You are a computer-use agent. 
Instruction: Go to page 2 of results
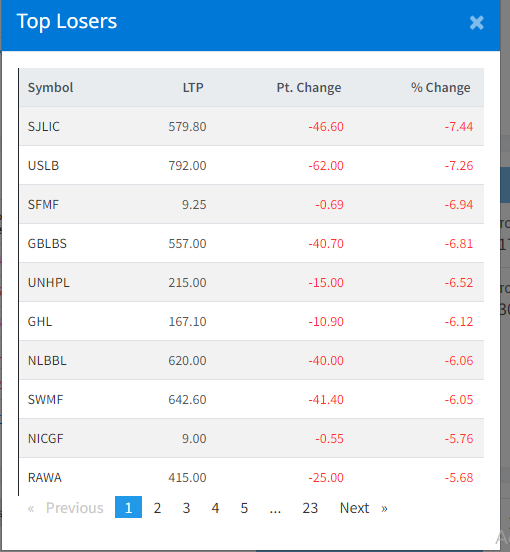[x=157, y=508]
